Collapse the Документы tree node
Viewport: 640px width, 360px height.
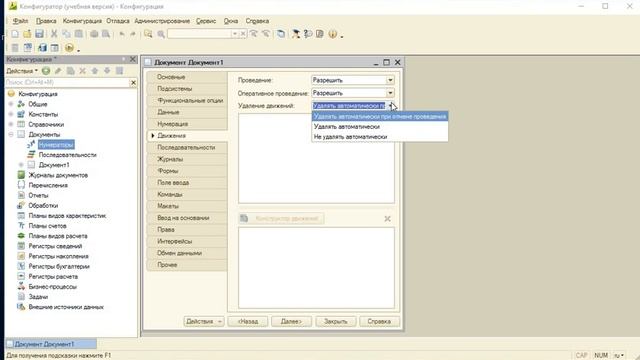tap(11, 134)
